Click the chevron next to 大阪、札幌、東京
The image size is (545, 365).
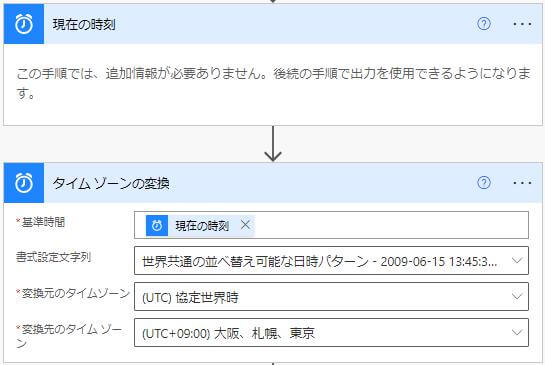coord(517,333)
